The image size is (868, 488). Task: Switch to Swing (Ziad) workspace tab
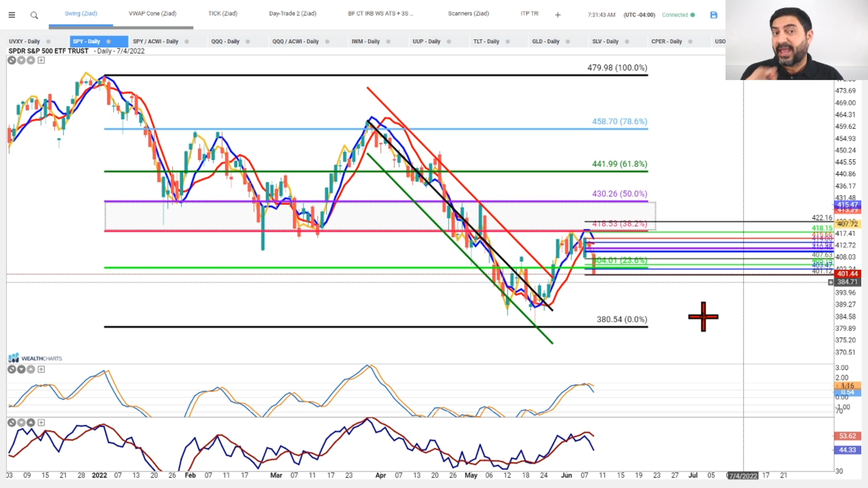point(81,14)
